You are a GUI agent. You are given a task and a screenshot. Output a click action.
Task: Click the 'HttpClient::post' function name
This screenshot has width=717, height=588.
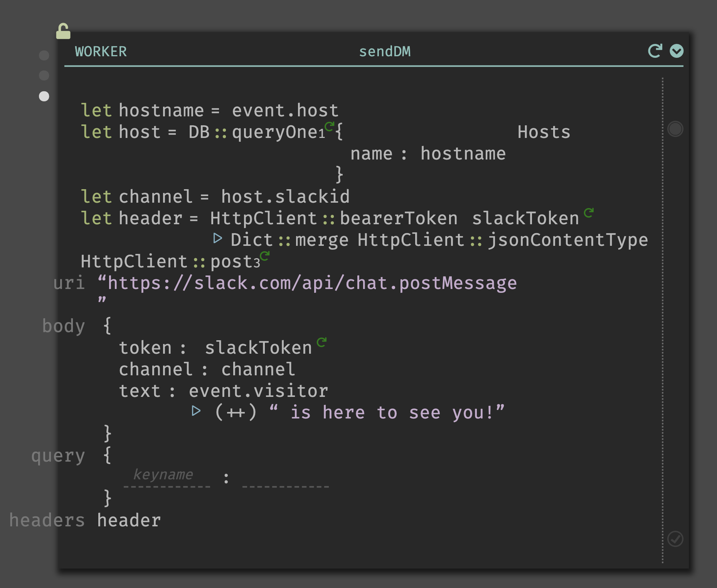(170, 262)
